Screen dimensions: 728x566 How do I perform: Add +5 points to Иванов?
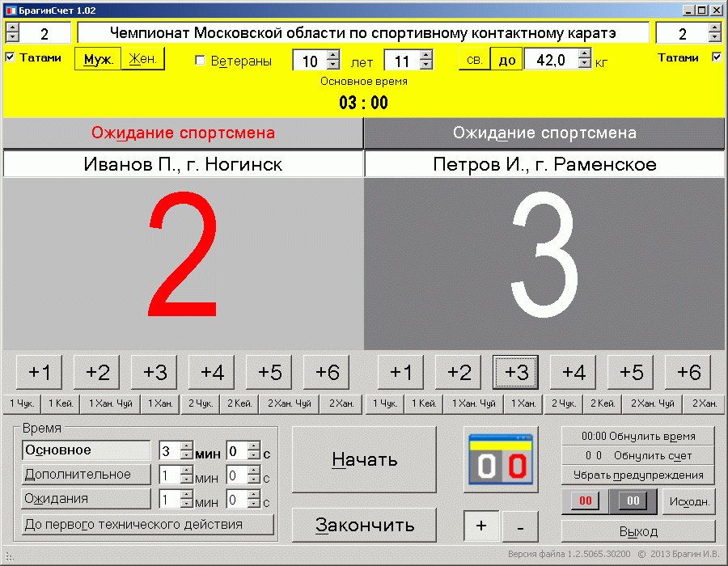(x=269, y=372)
